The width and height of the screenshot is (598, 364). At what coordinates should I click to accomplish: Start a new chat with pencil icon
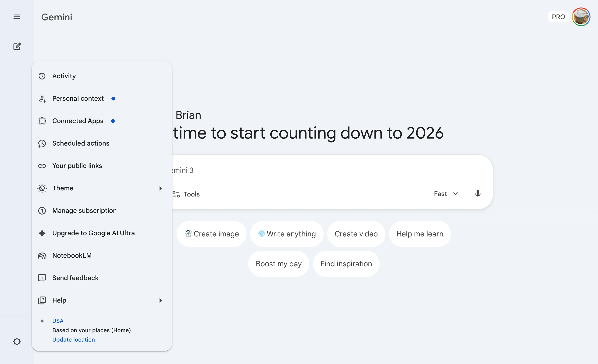coord(17,46)
